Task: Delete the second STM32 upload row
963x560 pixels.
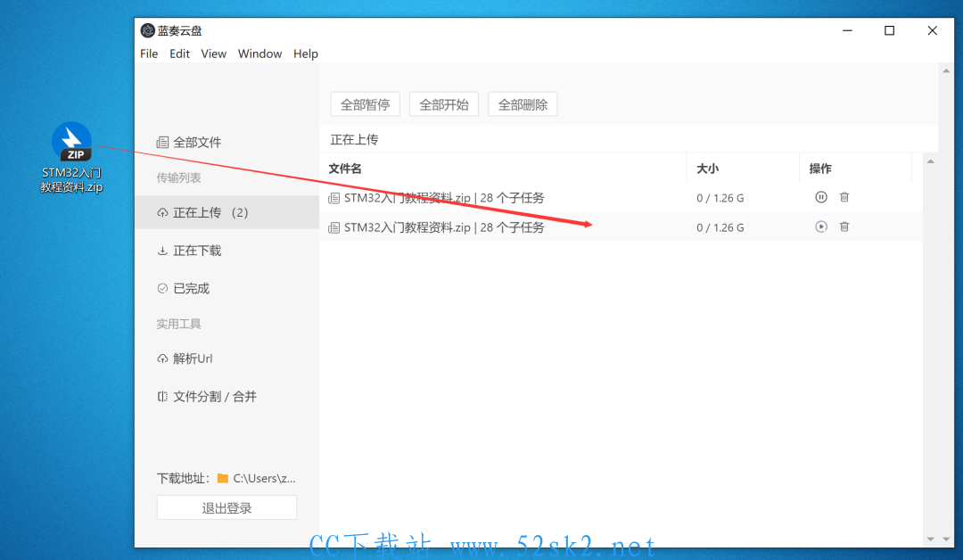Action: click(x=844, y=226)
